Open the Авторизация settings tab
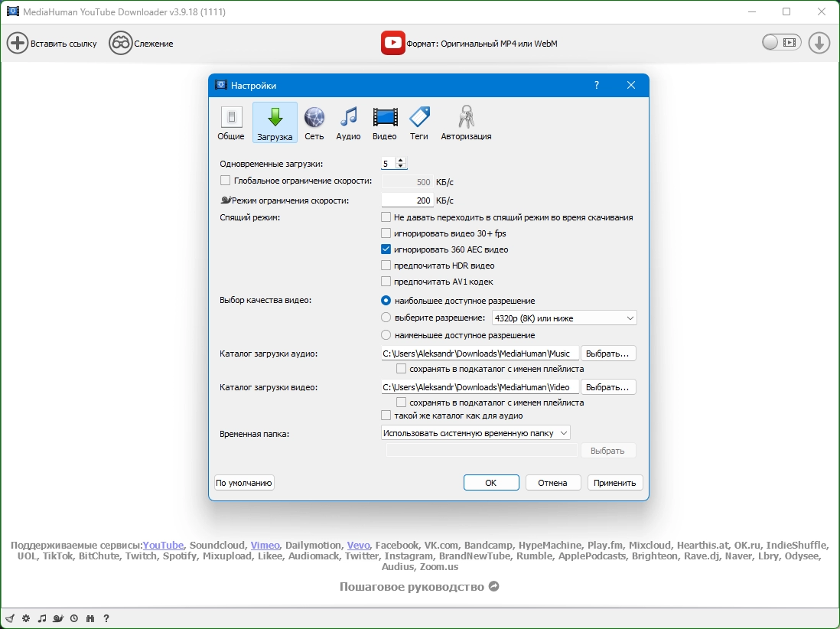The width and height of the screenshot is (840, 629). tap(466, 122)
